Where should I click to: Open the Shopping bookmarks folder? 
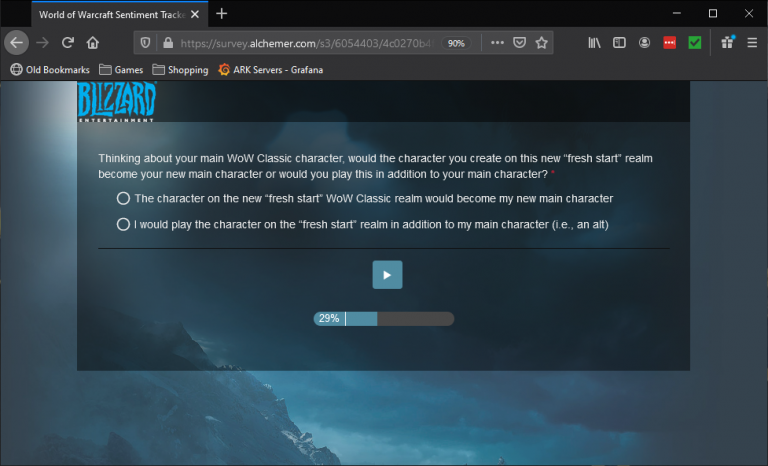click(180, 70)
